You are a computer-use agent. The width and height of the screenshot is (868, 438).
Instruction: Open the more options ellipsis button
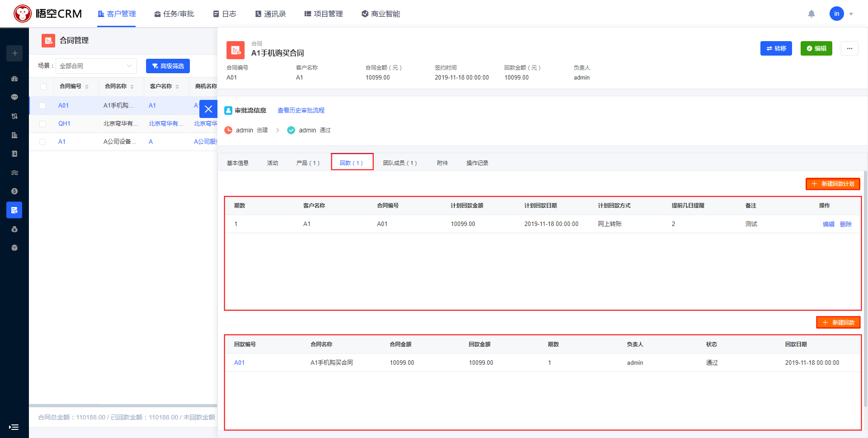849,48
